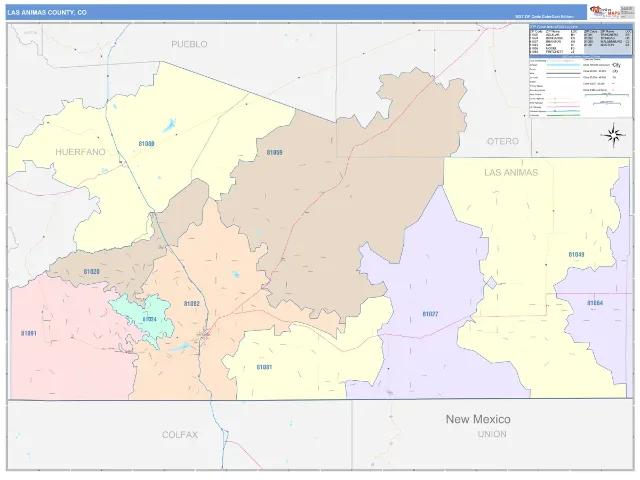Select ZIP code label 81089
Viewport: 640px width, 480px height.
147,144
